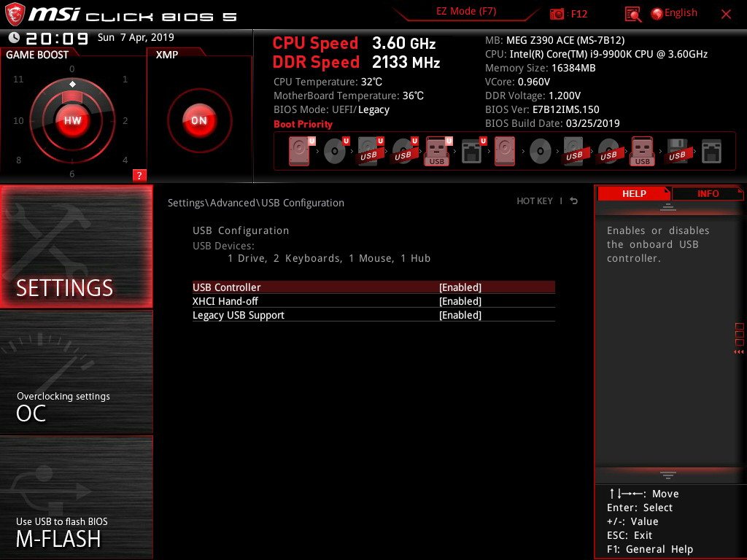This screenshot has height=560, width=747.
Task: Select the UEFI CD/DVD boot device icon
Action: (336, 151)
